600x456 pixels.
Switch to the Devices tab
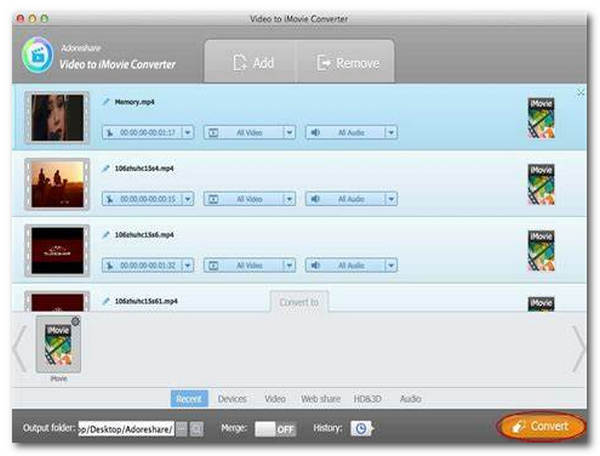pos(232,399)
